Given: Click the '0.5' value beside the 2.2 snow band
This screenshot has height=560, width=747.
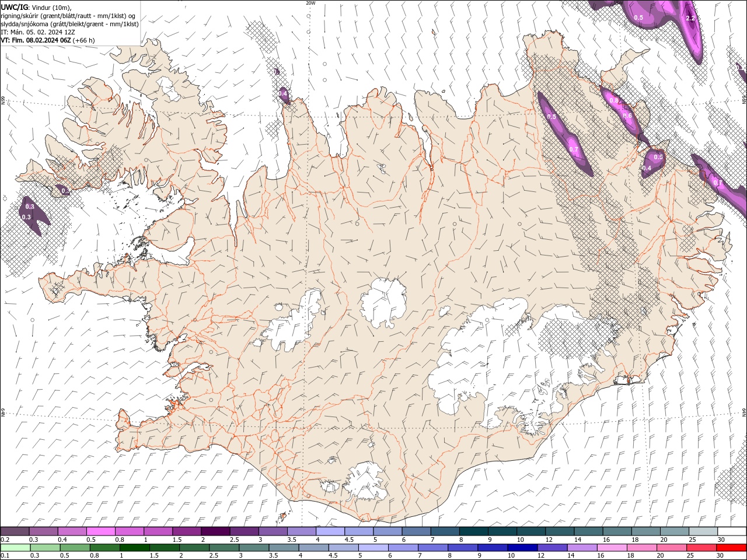Looking at the screenshot, I should tap(638, 17).
